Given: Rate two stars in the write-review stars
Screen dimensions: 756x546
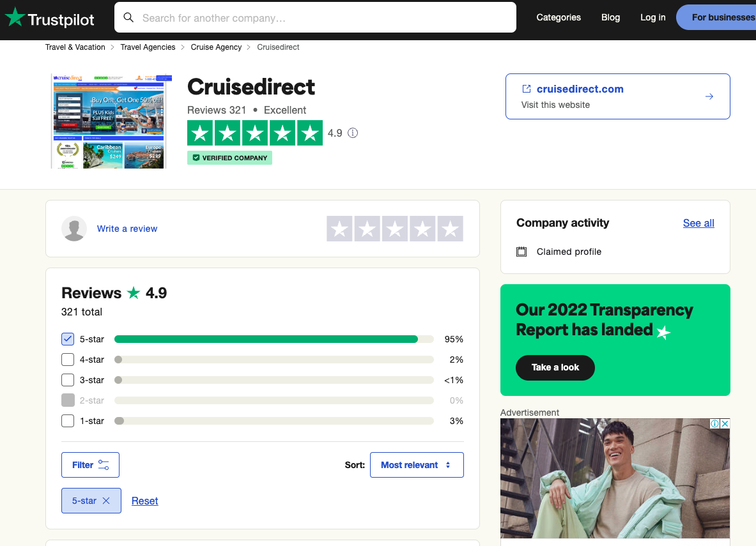Looking at the screenshot, I should click(367, 229).
